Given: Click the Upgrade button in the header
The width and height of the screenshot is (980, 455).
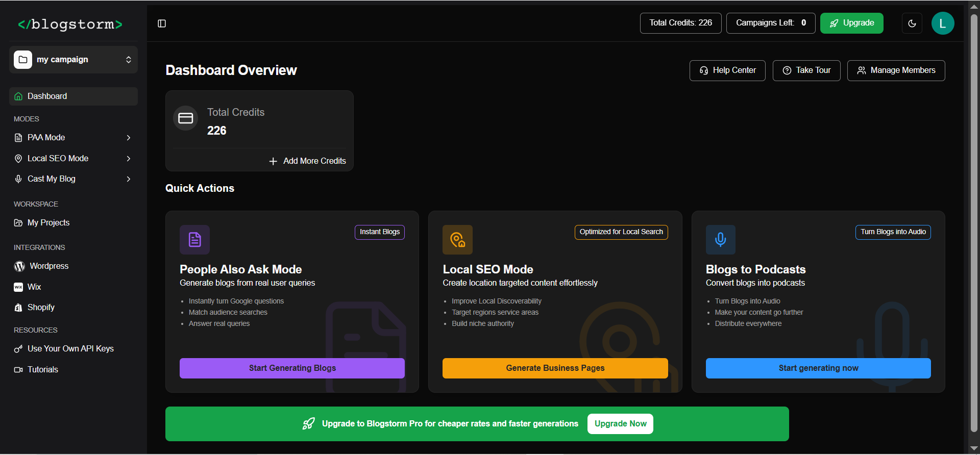Looking at the screenshot, I should coord(851,23).
